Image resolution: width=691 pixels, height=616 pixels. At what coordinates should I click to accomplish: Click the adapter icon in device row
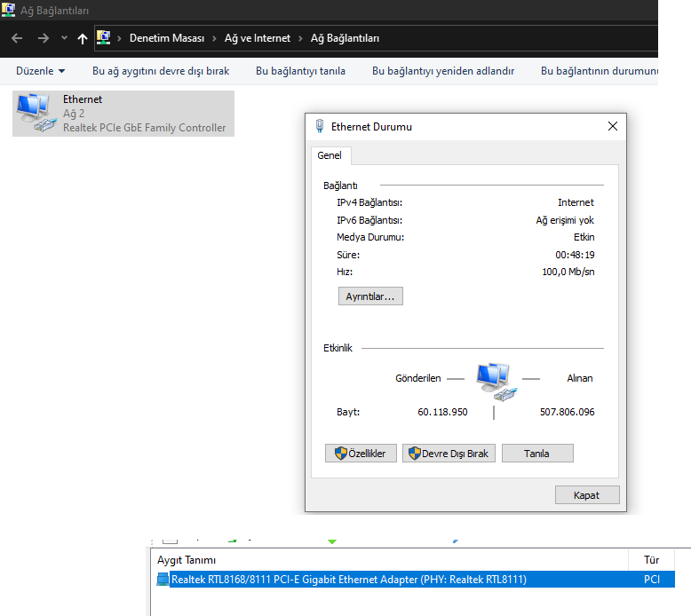163,579
